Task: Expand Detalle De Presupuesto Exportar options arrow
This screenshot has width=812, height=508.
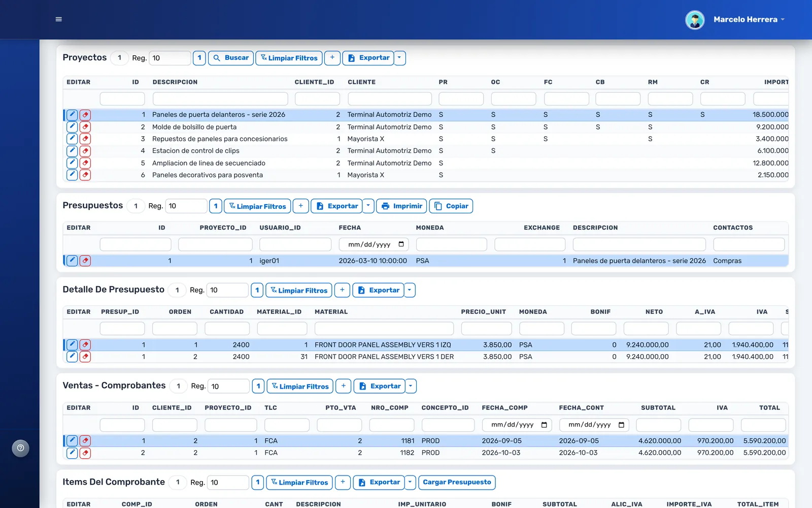Action: (x=410, y=290)
